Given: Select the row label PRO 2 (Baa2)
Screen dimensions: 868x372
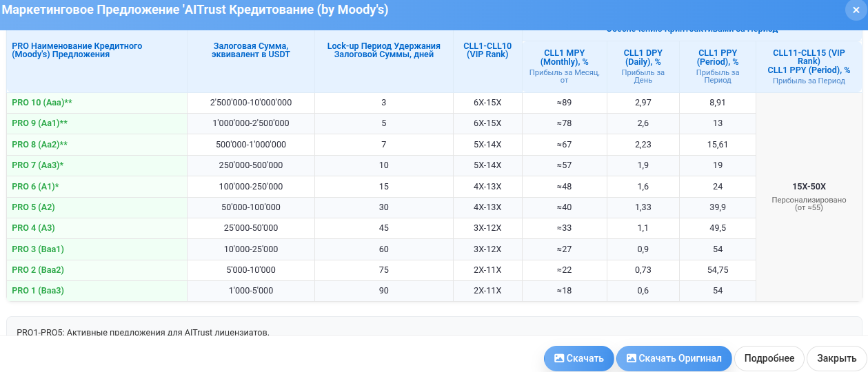Looking at the screenshot, I should click(38, 270).
